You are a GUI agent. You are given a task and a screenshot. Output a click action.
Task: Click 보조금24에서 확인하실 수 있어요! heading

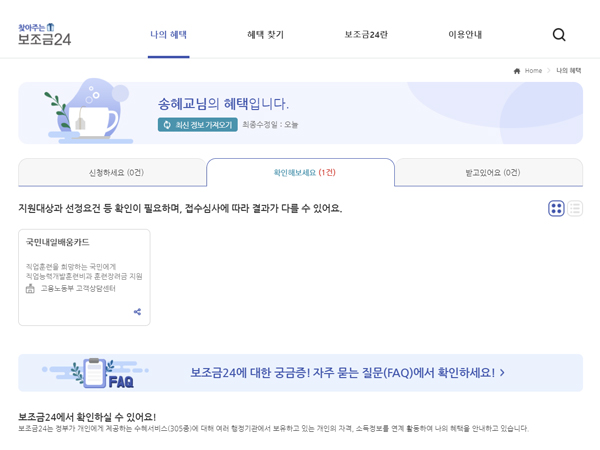point(87,417)
